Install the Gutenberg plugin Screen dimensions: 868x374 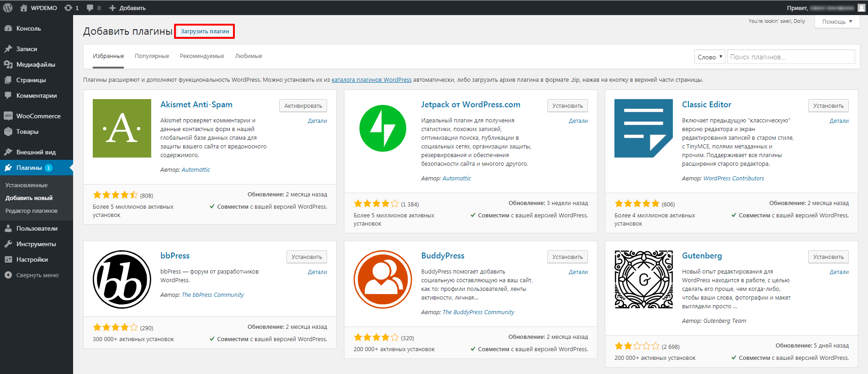(828, 257)
